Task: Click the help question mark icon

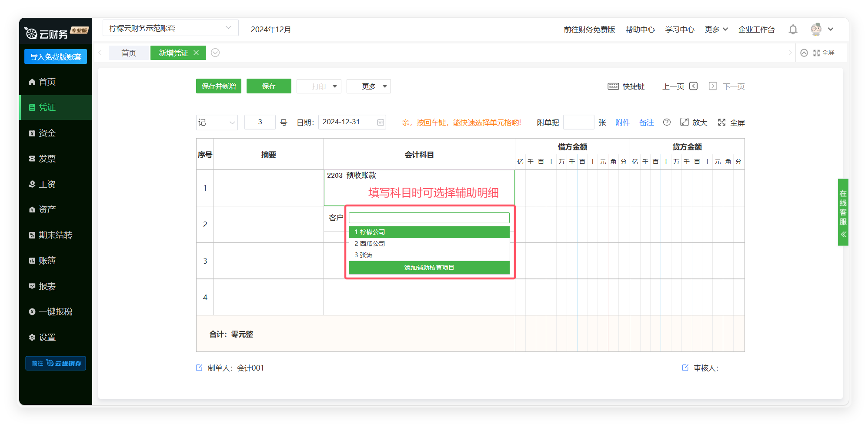Action: [667, 123]
